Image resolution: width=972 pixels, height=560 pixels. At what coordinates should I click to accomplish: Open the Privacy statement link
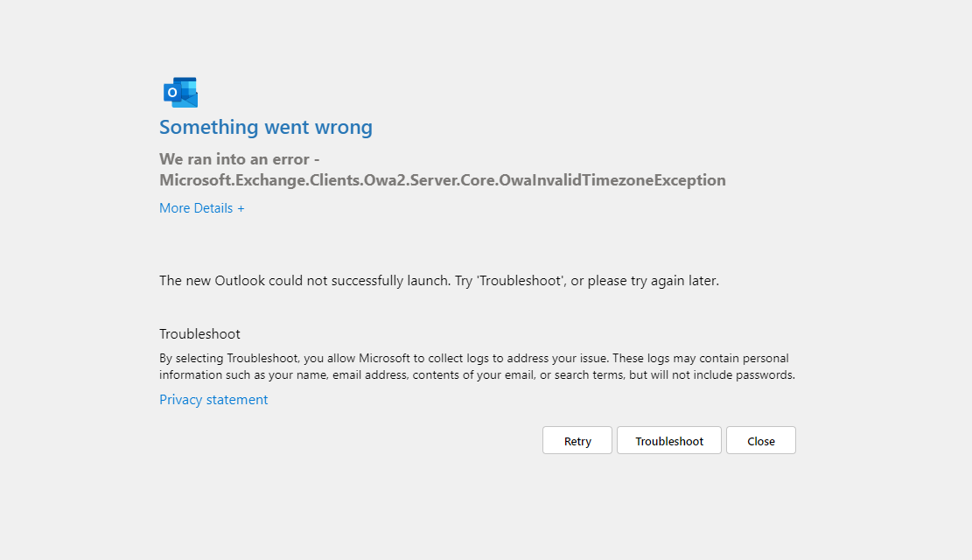pos(213,399)
